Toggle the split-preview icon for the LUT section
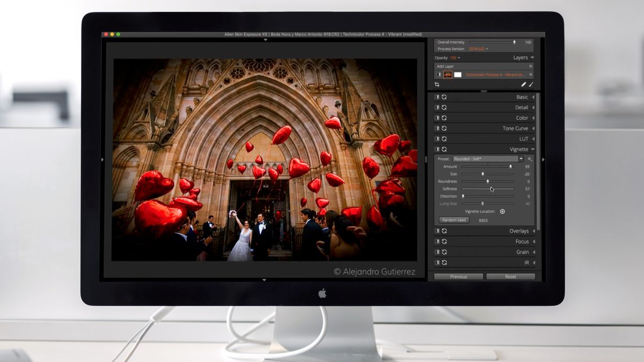 coord(437,138)
